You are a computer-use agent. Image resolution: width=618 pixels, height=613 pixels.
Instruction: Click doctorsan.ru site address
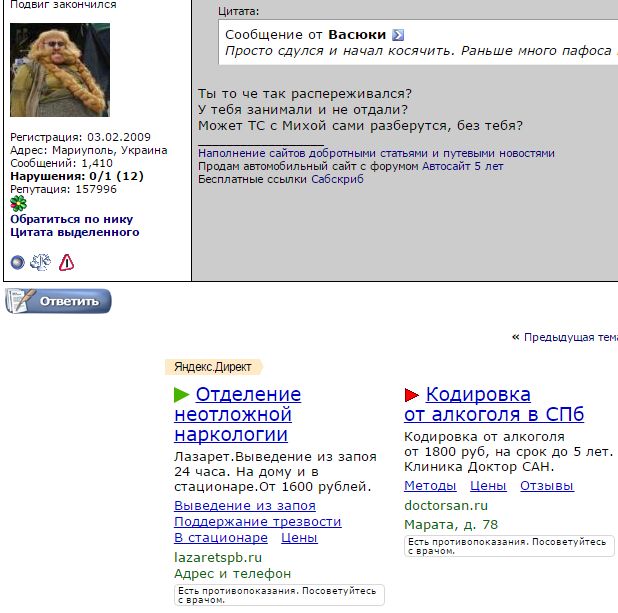(446, 505)
